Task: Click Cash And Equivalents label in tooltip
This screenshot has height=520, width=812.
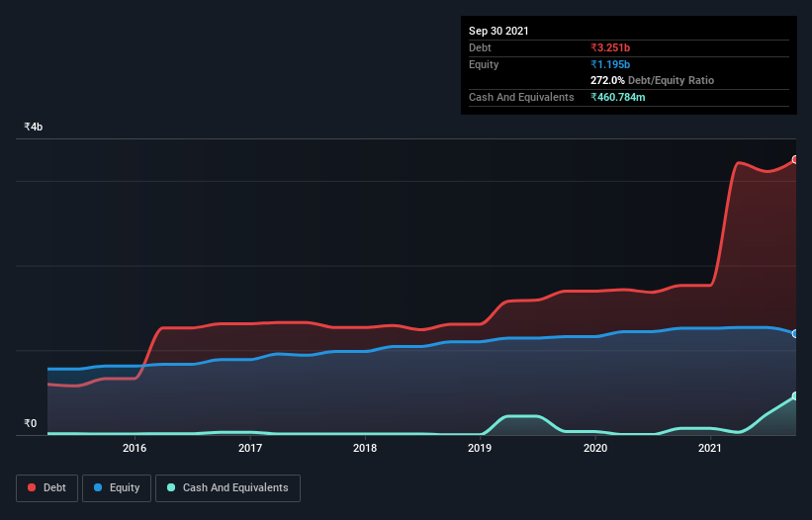Action: (x=521, y=97)
